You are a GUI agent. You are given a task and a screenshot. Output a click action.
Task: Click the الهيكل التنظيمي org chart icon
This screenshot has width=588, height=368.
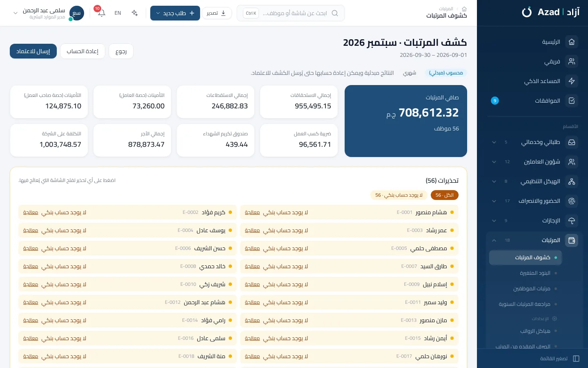tap(572, 182)
